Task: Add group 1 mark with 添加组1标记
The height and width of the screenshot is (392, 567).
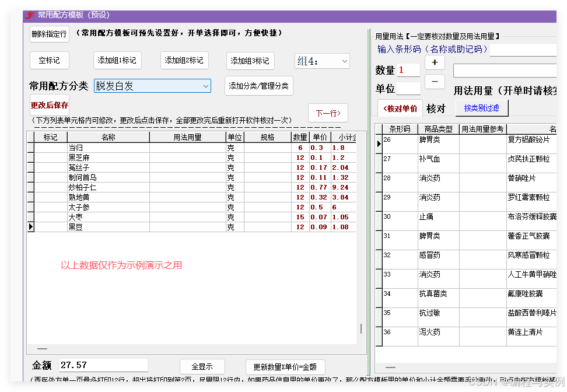Action: 117,61
